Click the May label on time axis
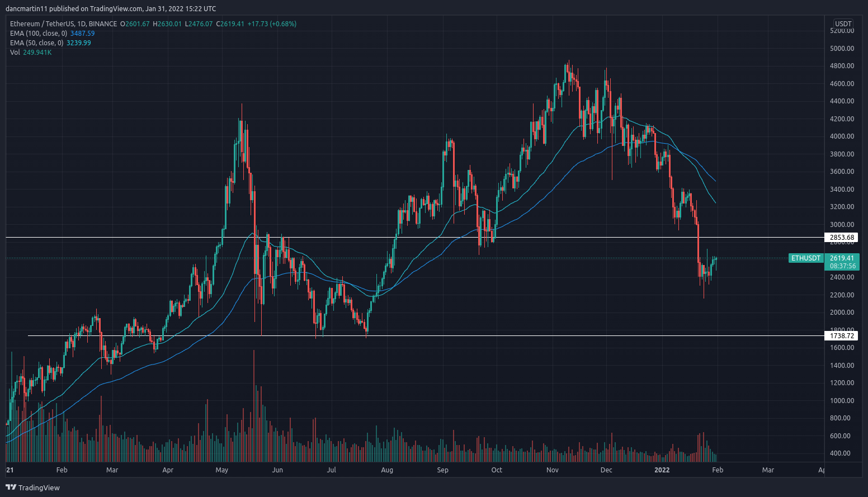This screenshot has height=497, width=868. pos(221,470)
